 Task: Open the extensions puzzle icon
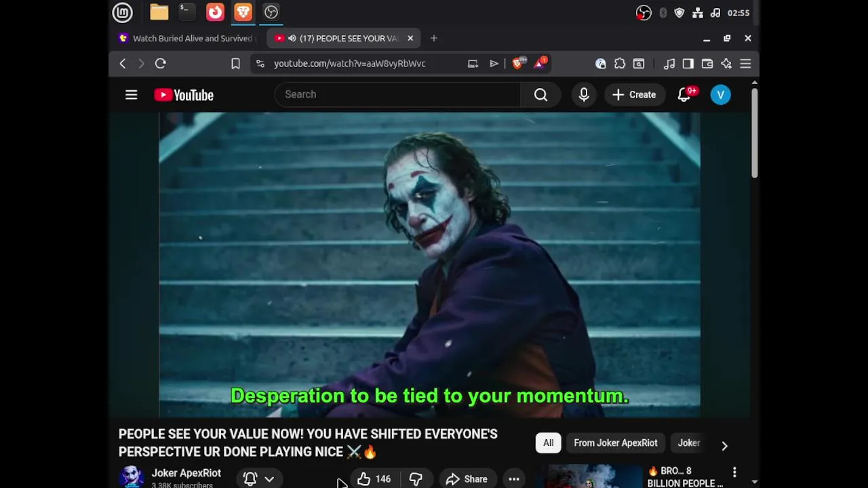[x=620, y=64]
